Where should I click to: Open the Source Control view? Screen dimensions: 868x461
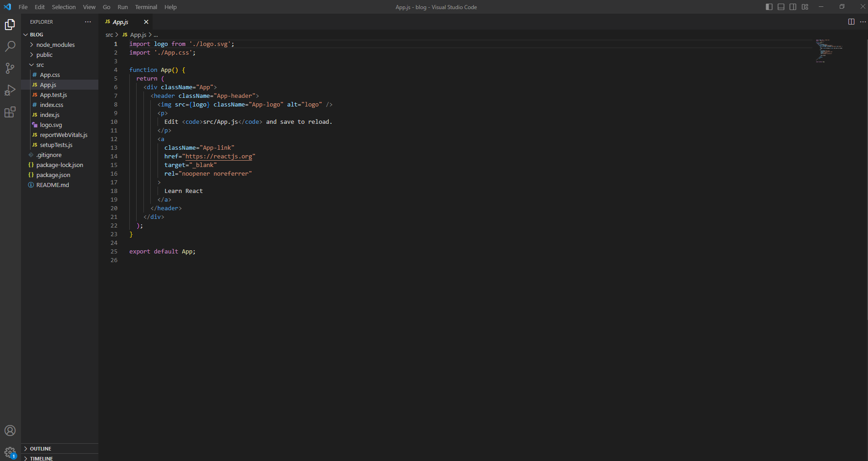(10, 68)
